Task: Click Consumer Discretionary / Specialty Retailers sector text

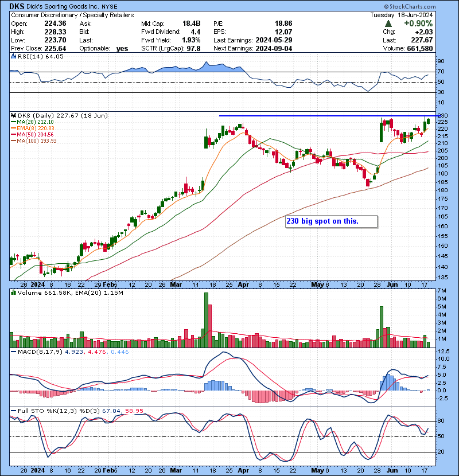Action: coord(72,15)
